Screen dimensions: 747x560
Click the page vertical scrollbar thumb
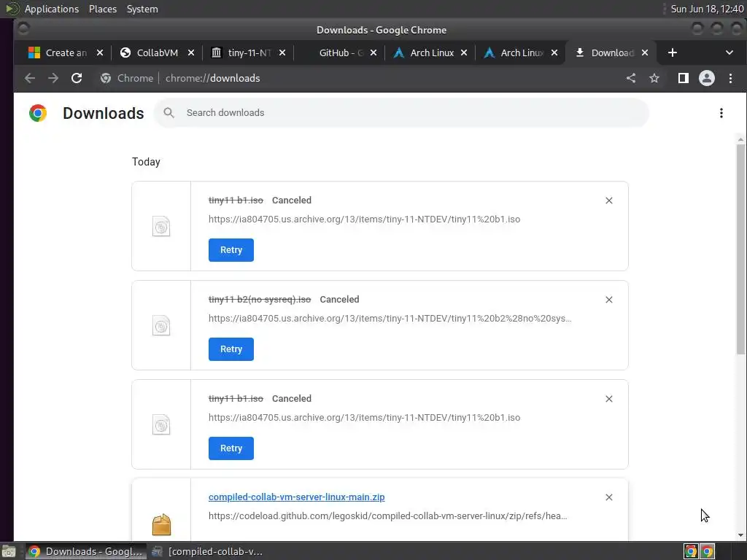[740, 249]
